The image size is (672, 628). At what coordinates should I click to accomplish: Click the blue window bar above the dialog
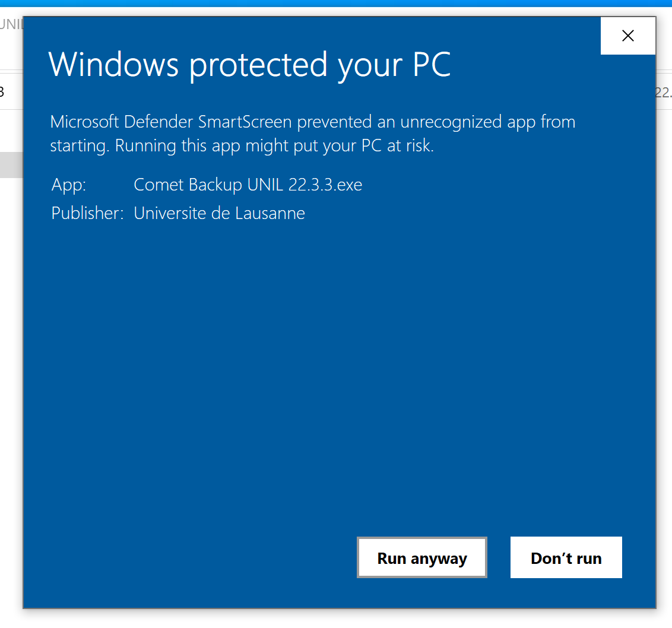(336, 3)
